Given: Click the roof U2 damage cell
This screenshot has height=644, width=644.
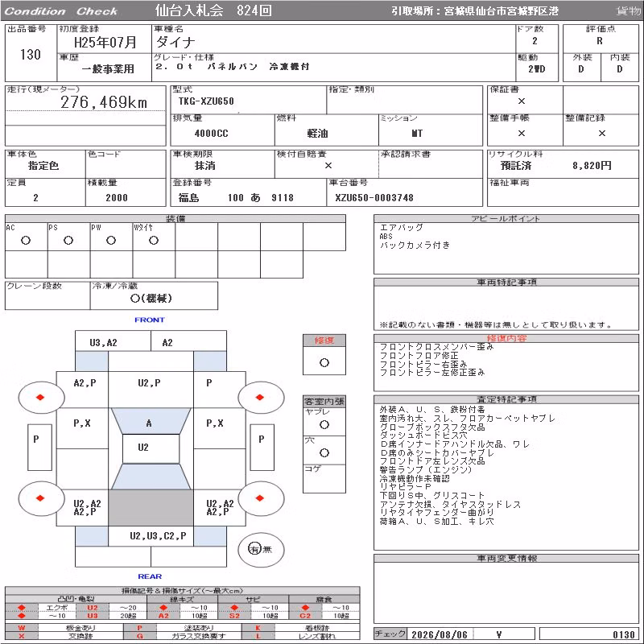Looking at the screenshot, I should pyautogui.click(x=143, y=448).
